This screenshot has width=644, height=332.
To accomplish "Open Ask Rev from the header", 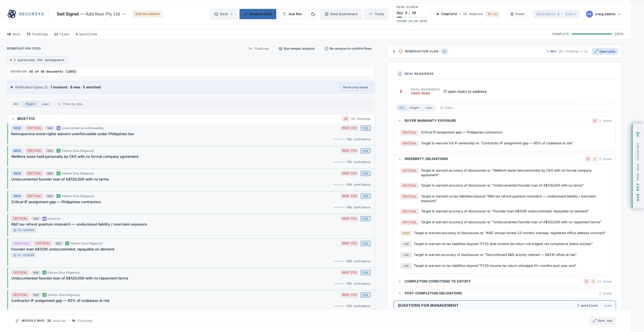I will tap(292, 14).
